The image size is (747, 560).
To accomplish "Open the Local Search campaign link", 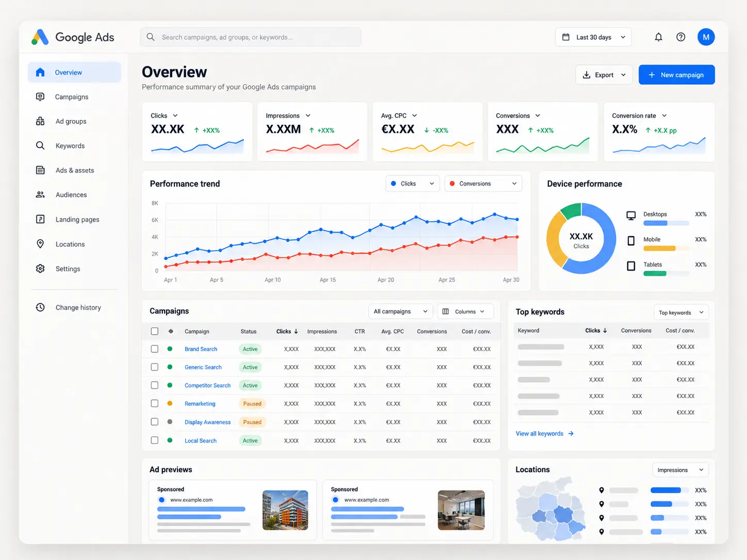I will pos(201,441).
